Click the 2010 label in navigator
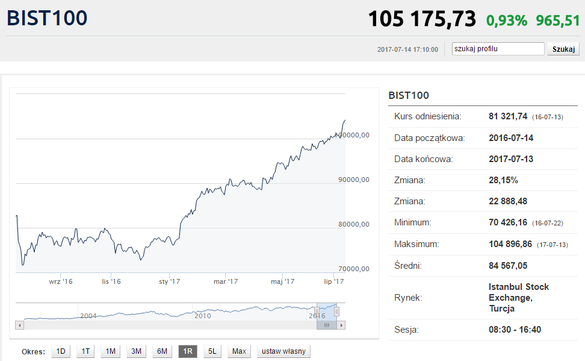Image resolution: width=585 pixels, height=361 pixels. pyautogui.click(x=202, y=316)
